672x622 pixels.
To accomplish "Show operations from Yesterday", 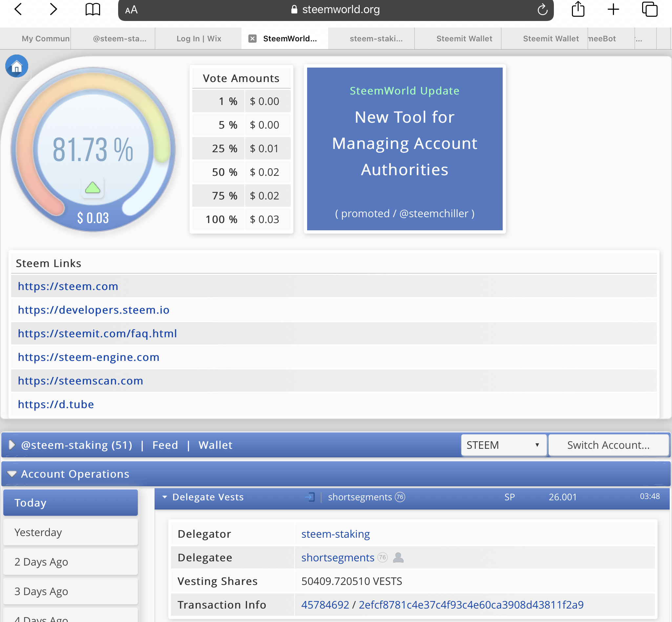I will pos(70,532).
